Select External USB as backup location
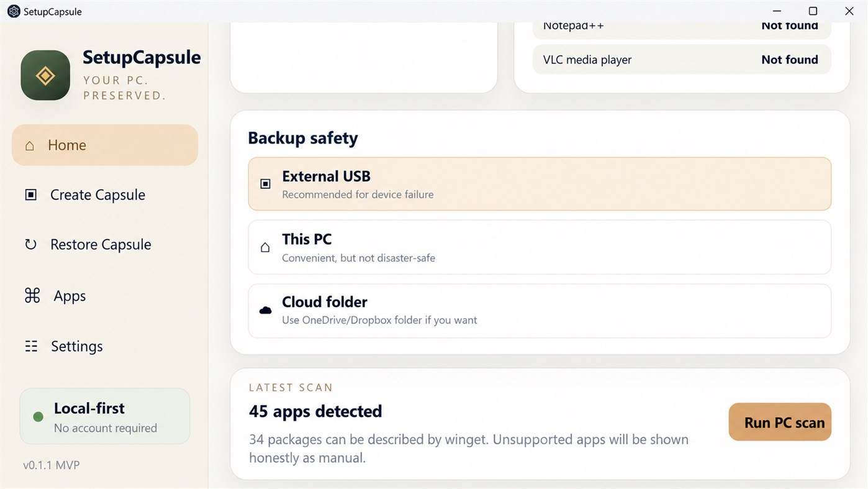 click(540, 184)
